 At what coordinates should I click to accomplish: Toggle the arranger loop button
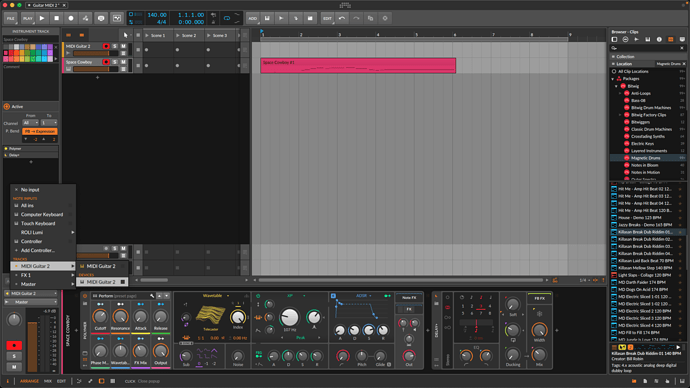(227, 18)
